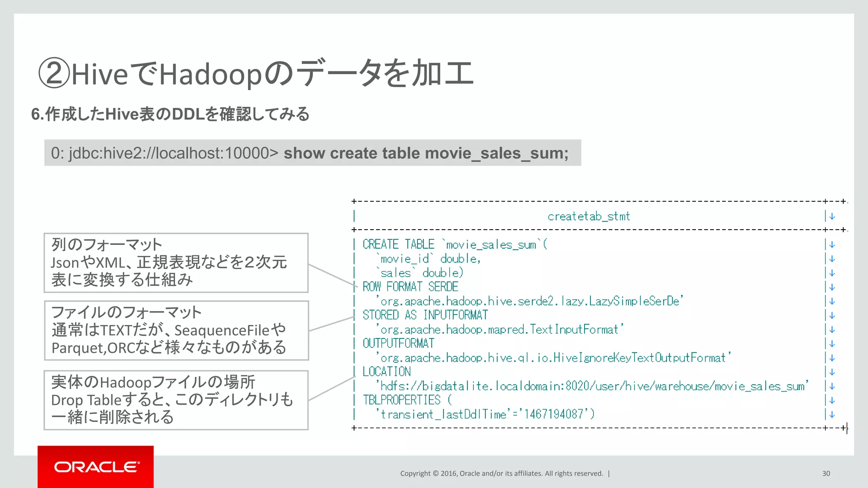
Task: Click the ROW FORMAT SERDE line
Action: pos(410,287)
